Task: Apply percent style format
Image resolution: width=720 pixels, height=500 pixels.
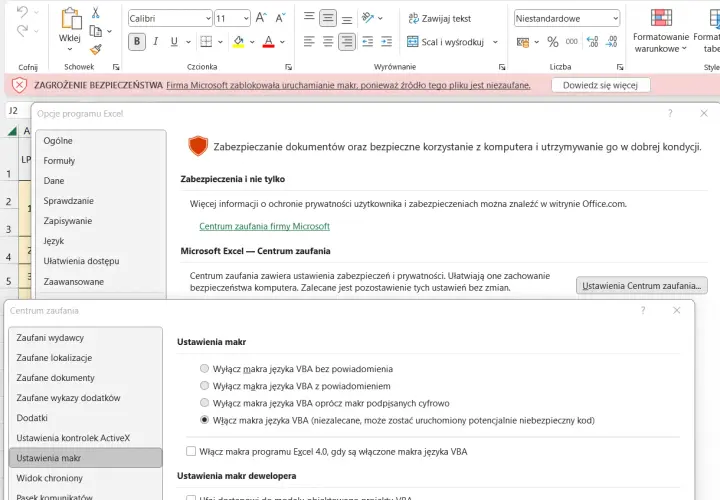Action: pos(553,42)
